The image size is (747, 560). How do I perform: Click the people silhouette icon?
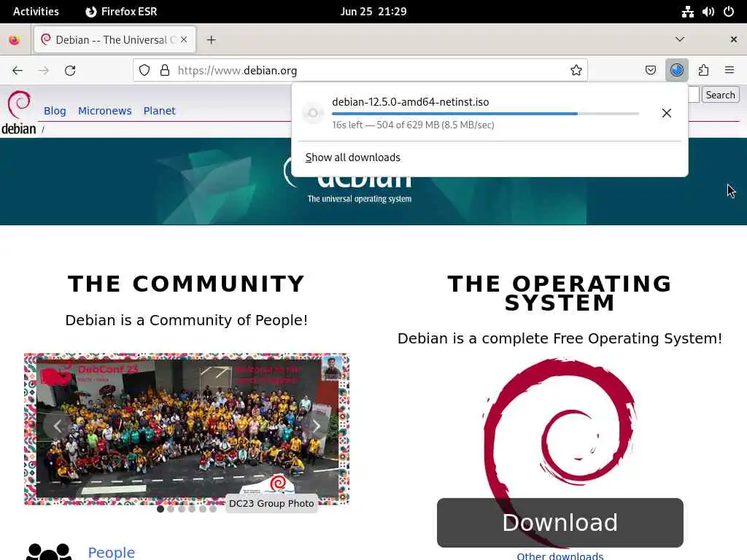[49, 553]
